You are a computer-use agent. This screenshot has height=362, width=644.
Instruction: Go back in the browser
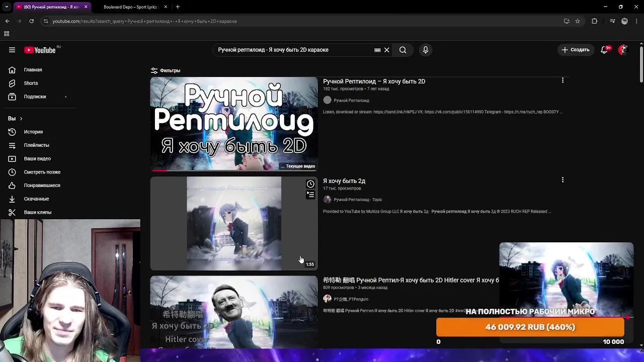click(x=7, y=21)
